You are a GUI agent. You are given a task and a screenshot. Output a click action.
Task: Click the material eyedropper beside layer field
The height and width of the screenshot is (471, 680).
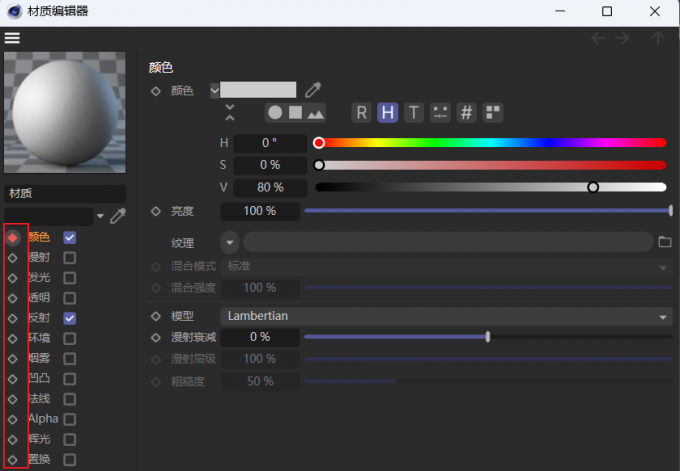pyautogui.click(x=118, y=216)
